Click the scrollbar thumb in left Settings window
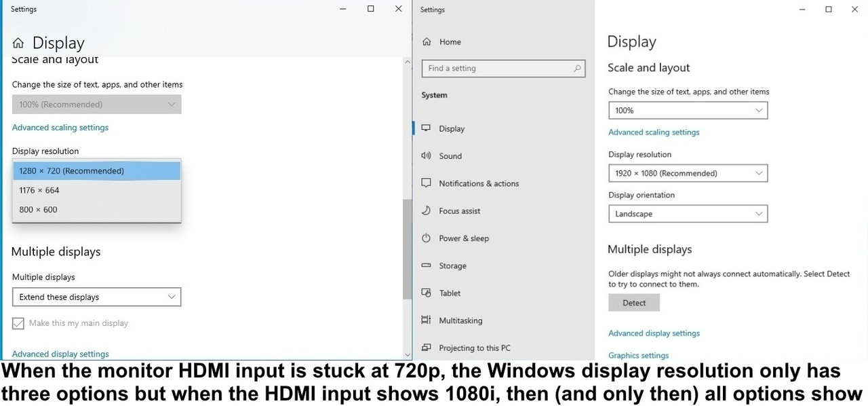 [x=407, y=249]
